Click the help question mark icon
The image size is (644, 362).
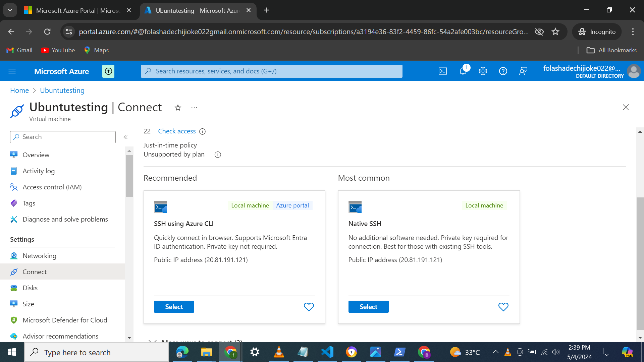[x=503, y=71]
